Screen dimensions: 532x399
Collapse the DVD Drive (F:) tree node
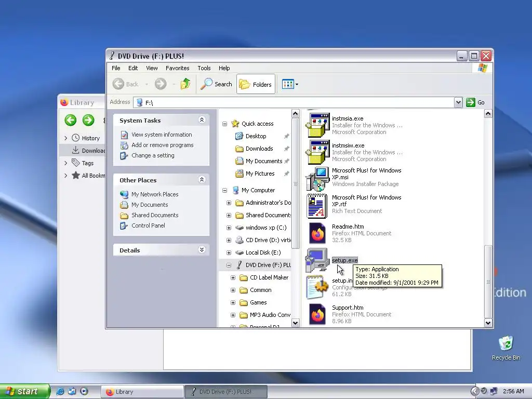click(229, 265)
